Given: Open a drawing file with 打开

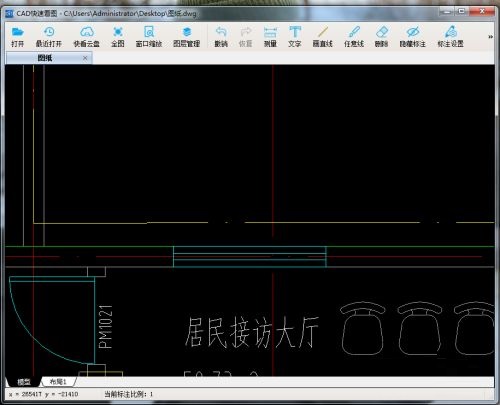Looking at the screenshot, I should click(17, 36).
